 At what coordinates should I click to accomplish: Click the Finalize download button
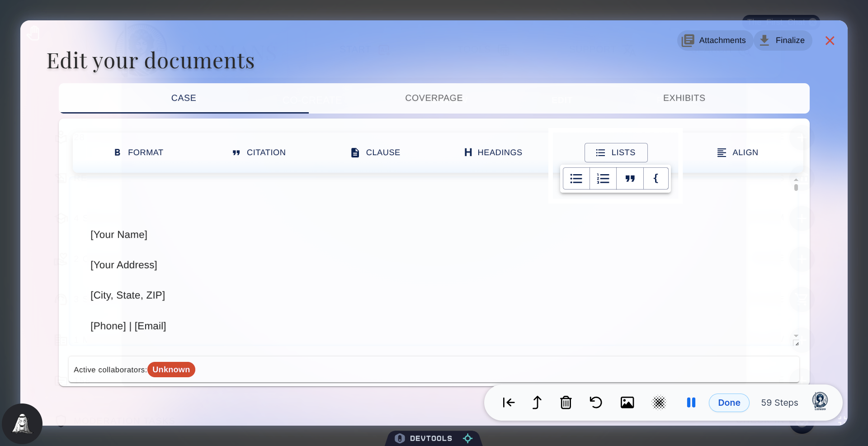(783, 40)
